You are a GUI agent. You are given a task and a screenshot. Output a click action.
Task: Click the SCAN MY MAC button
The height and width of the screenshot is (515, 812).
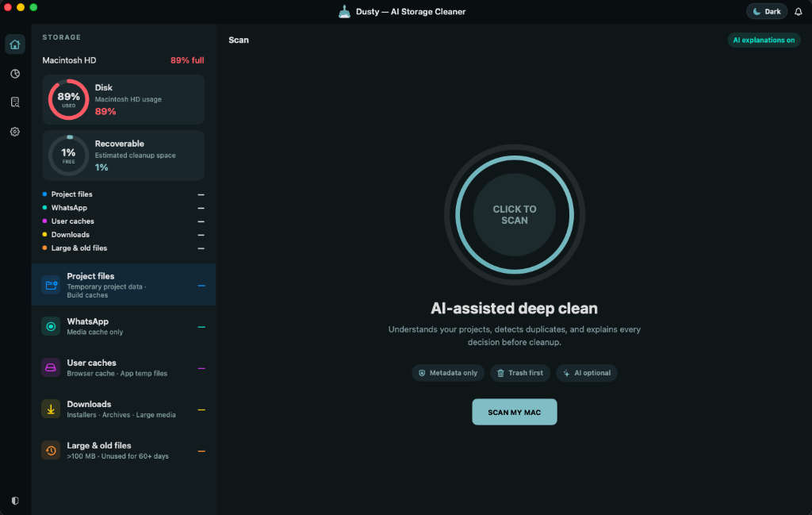(x=514, y=412)
